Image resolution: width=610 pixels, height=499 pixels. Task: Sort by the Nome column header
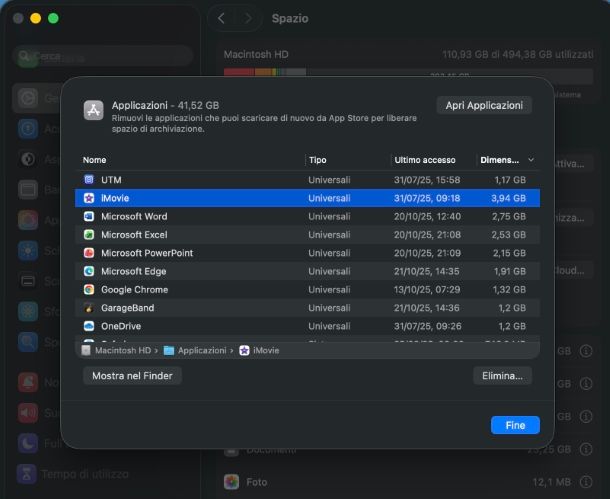[95, 160]
